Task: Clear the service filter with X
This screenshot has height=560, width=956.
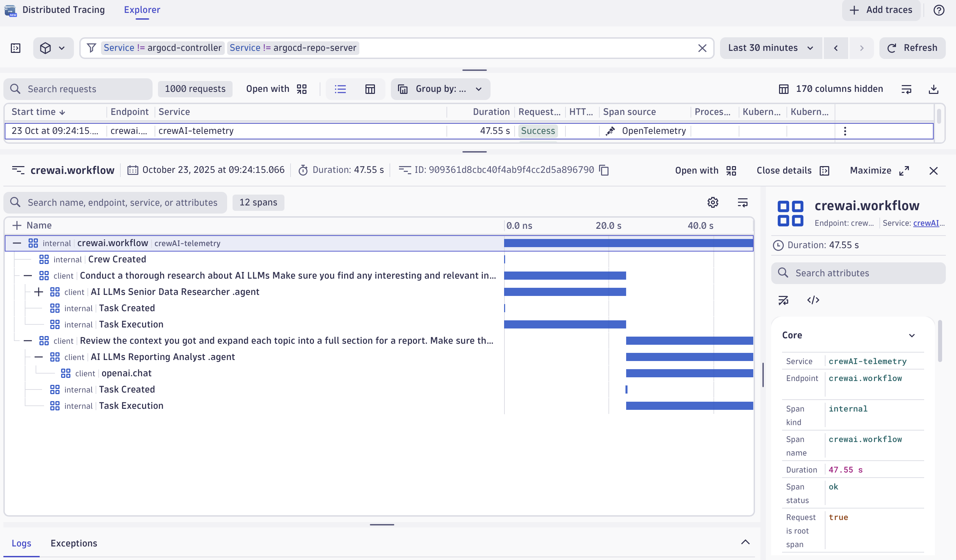Action: [x=702, y=48]
